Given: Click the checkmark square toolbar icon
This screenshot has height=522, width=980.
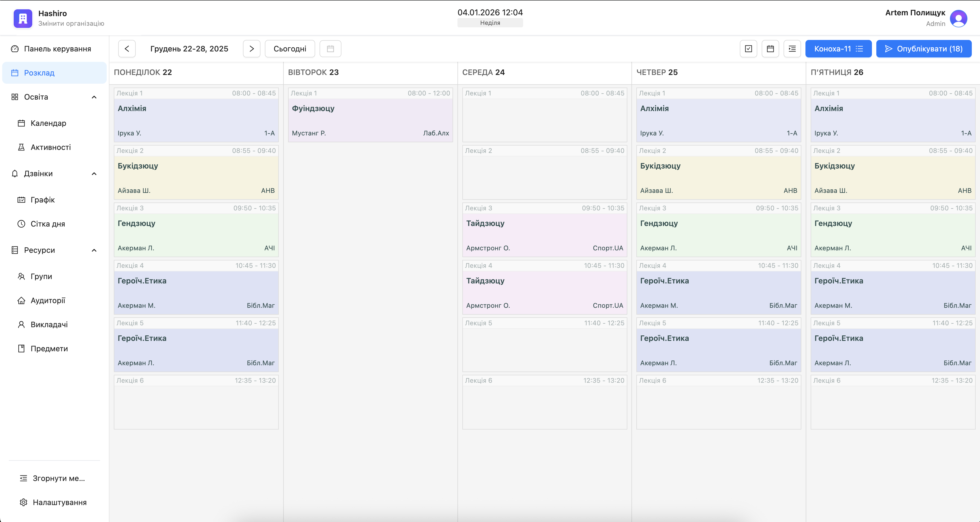Looking at the screenshot, I should (x=748, y=49).
